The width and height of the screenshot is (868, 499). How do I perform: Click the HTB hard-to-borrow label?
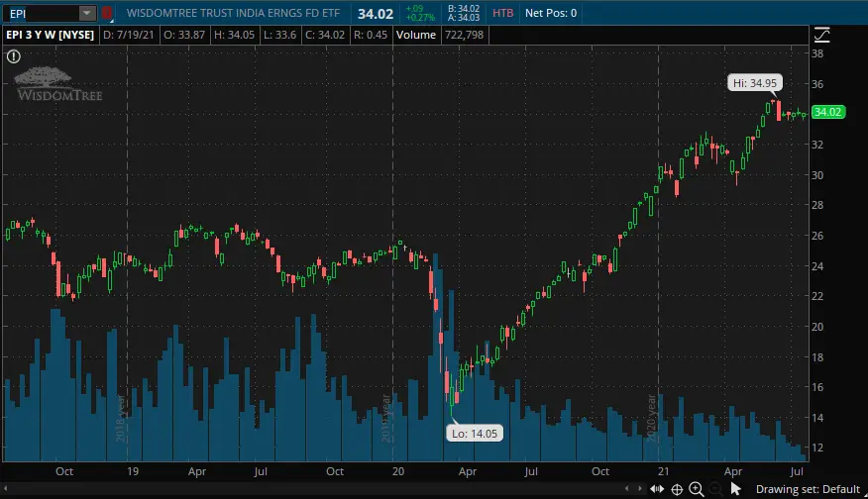click(x=502, y=13)
